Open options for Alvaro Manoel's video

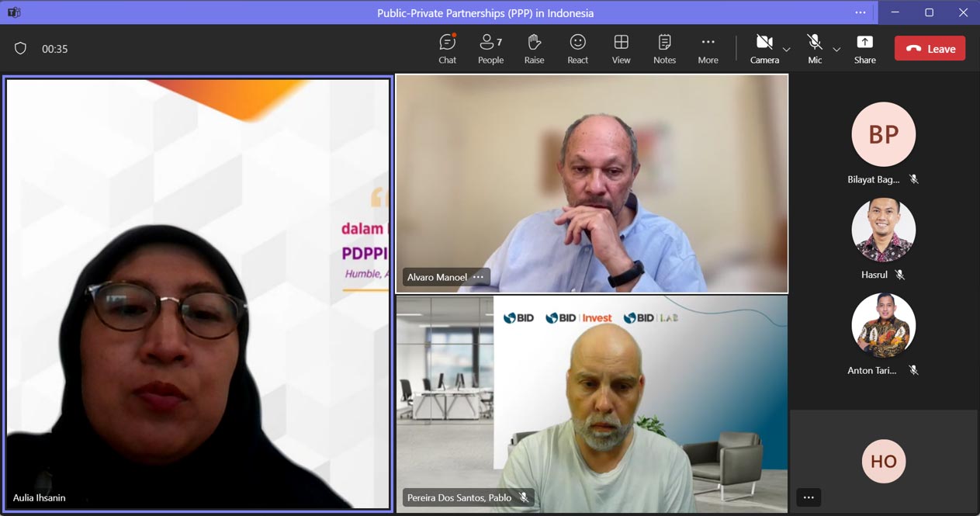tap(479, 277)
